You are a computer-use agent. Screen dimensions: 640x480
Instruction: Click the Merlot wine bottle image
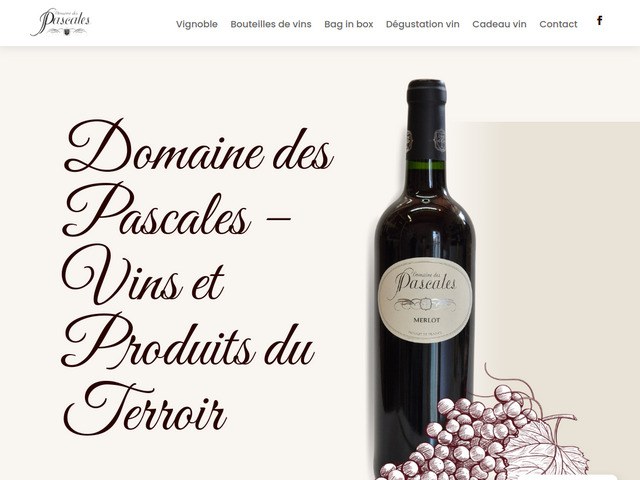tap(425, 278)
